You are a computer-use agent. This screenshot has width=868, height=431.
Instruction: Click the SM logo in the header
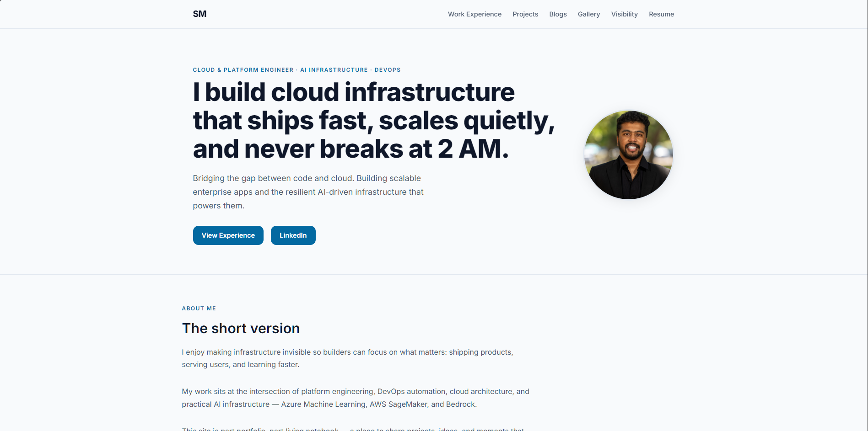tap(199, 14)
